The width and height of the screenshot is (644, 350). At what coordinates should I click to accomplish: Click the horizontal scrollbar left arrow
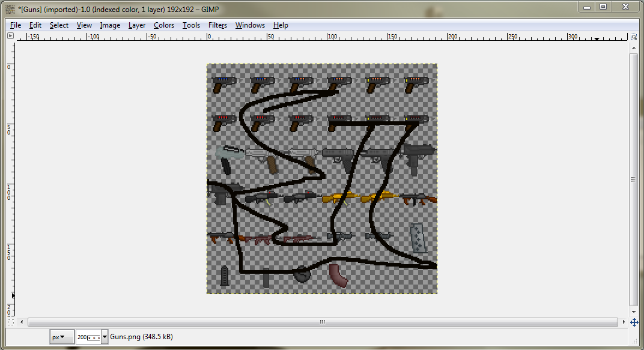tap(22, 322)
